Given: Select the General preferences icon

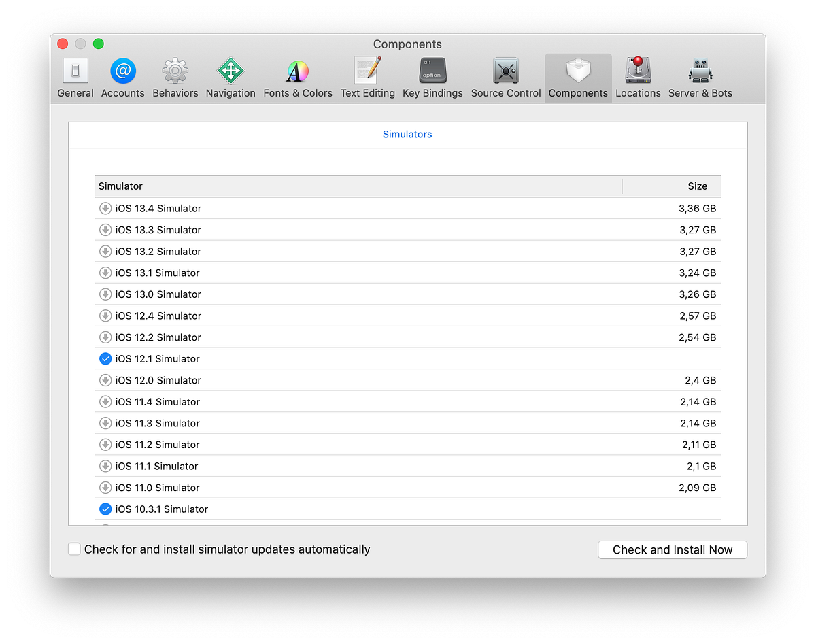Looking at the screenshot, I should point(75,75).
